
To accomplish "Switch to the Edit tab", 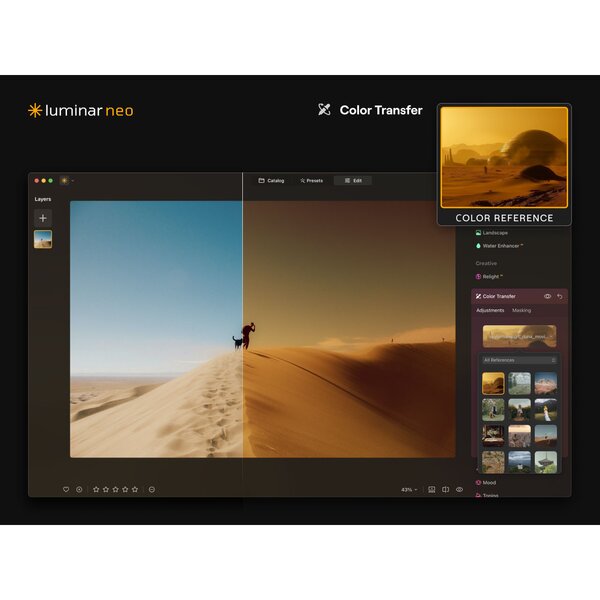I will (x=353, y=181).
